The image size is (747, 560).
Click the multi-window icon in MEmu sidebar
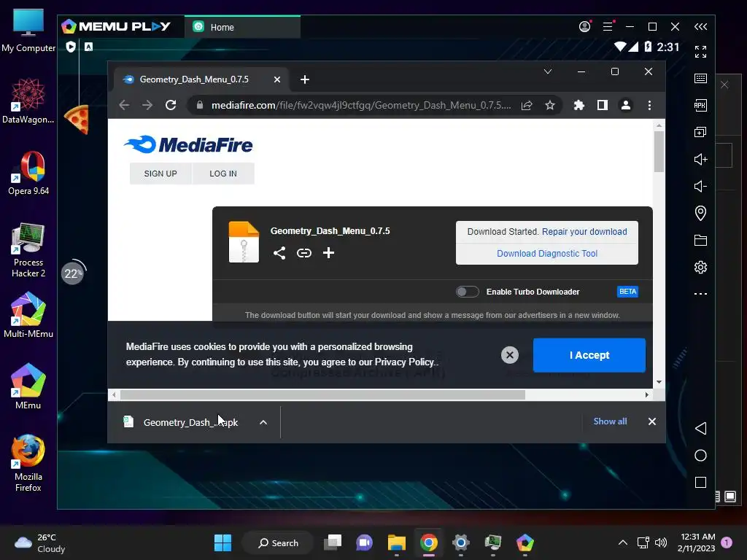[x=700, y=132]
